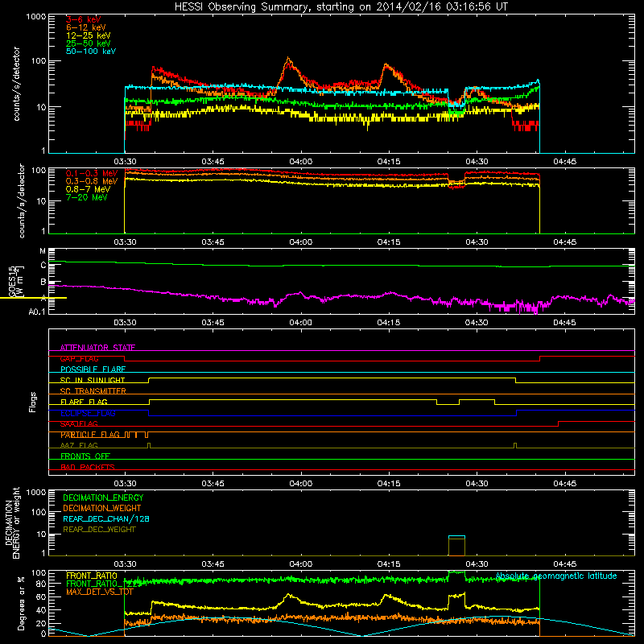
Task: Select the FLARE_FLAG label
Action: pyautogui.click(x=84, y=402)
